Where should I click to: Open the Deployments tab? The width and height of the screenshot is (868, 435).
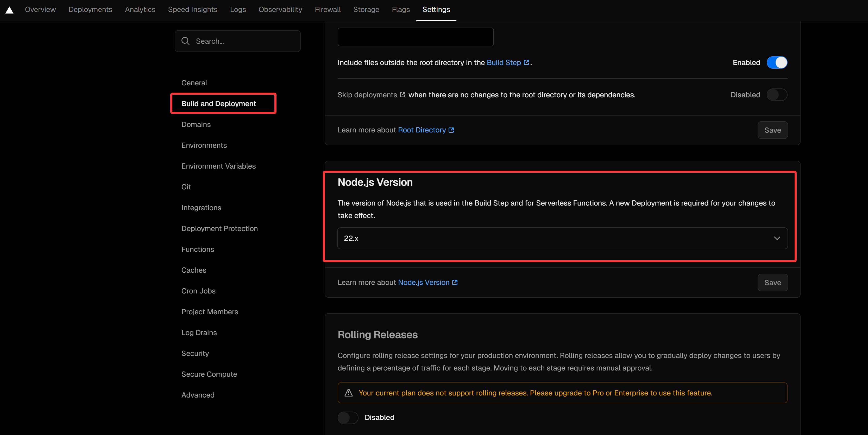point(90,9)
